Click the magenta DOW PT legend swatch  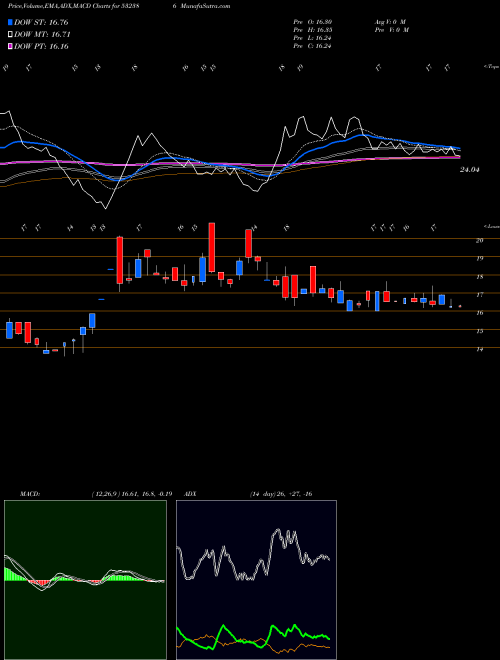click(x=10, y=46)
